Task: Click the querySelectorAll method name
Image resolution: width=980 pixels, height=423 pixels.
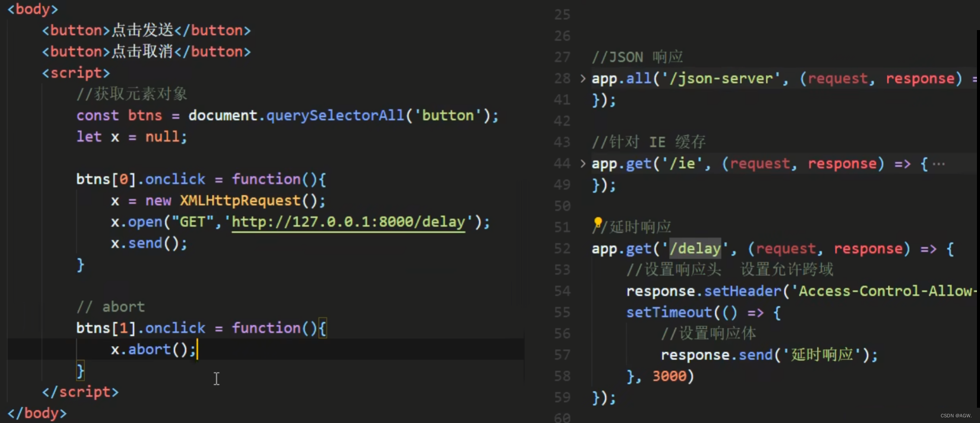Action: (335, 116)
